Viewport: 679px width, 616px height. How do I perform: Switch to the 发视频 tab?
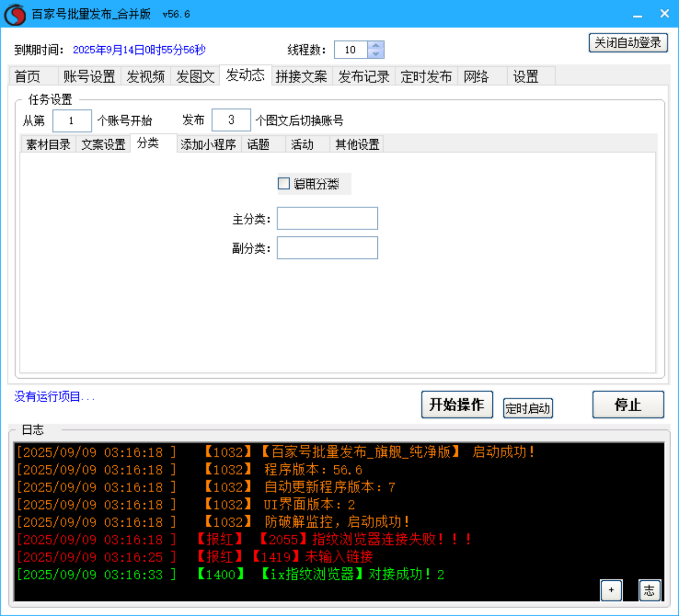[x=146, y=76]
